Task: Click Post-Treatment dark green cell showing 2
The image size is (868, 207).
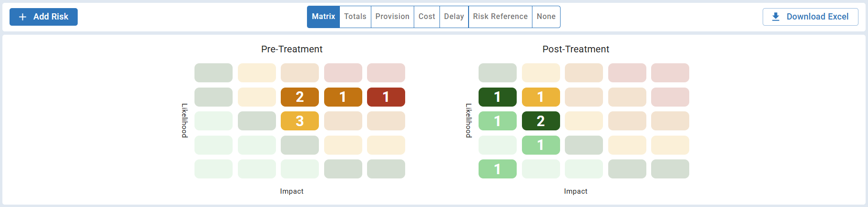Action: click(541, 121)
